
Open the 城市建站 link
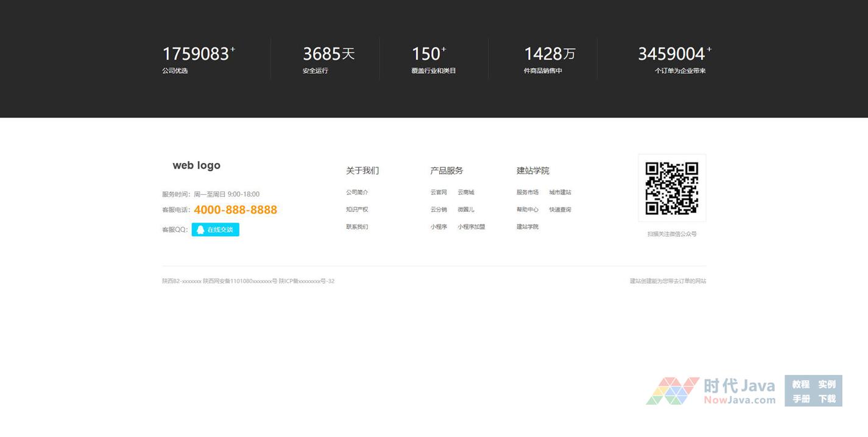[x=560, y=192]
